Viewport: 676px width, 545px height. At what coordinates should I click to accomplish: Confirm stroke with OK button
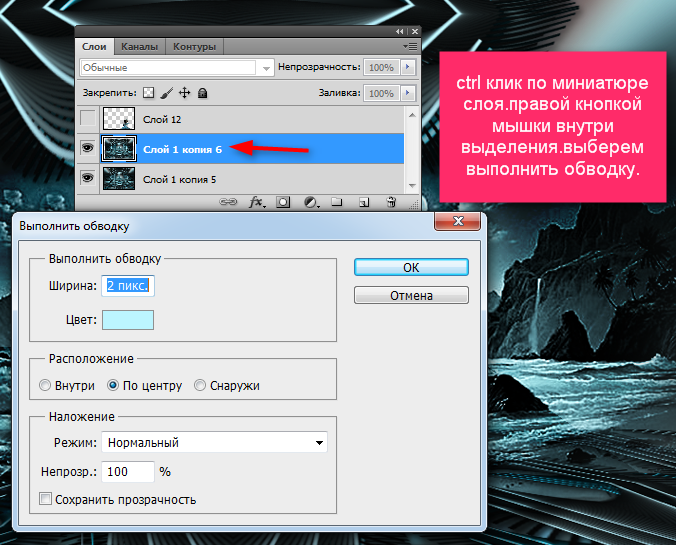411,267
